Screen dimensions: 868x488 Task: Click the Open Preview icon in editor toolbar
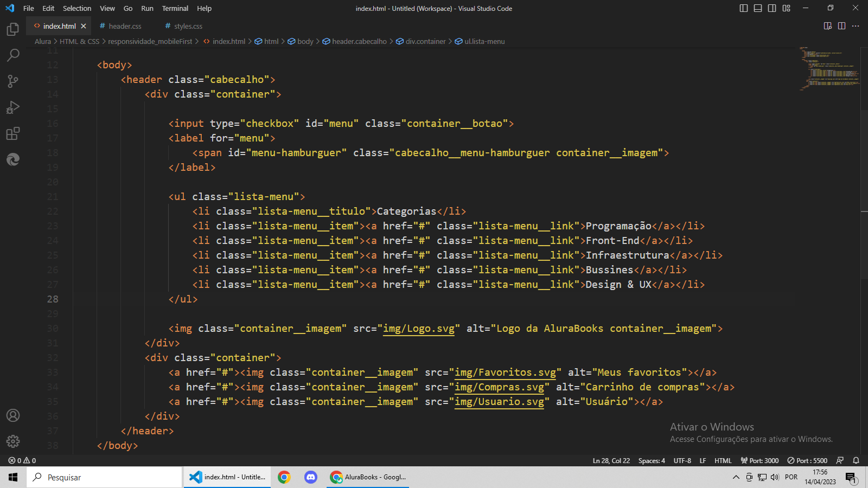(x=828, y=26)
